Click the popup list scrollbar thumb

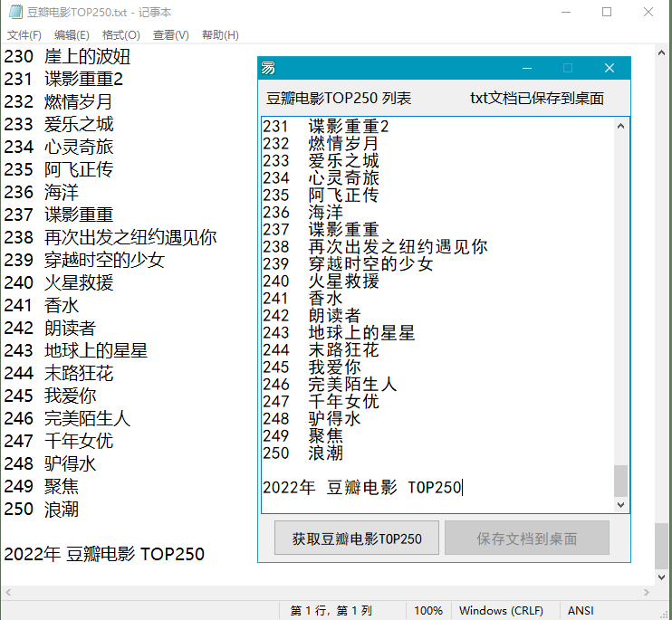620,481
